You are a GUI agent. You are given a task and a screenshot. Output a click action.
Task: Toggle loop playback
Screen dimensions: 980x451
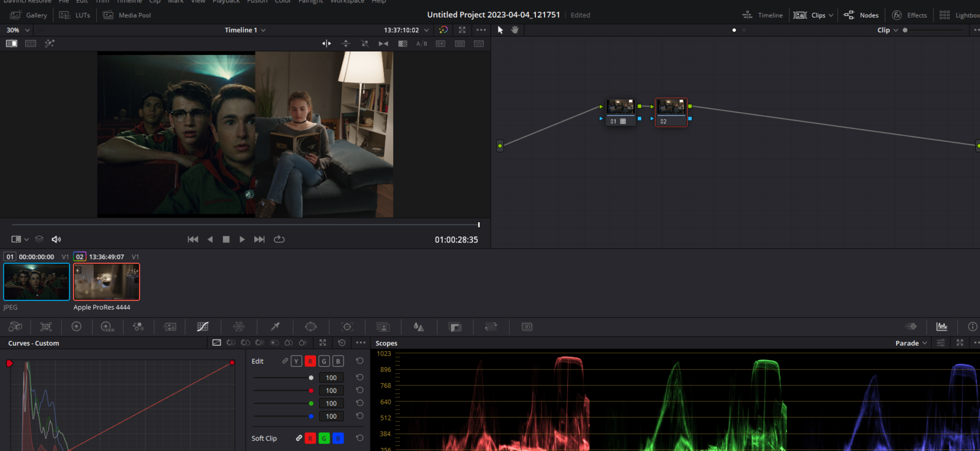[x=279, y=239]
